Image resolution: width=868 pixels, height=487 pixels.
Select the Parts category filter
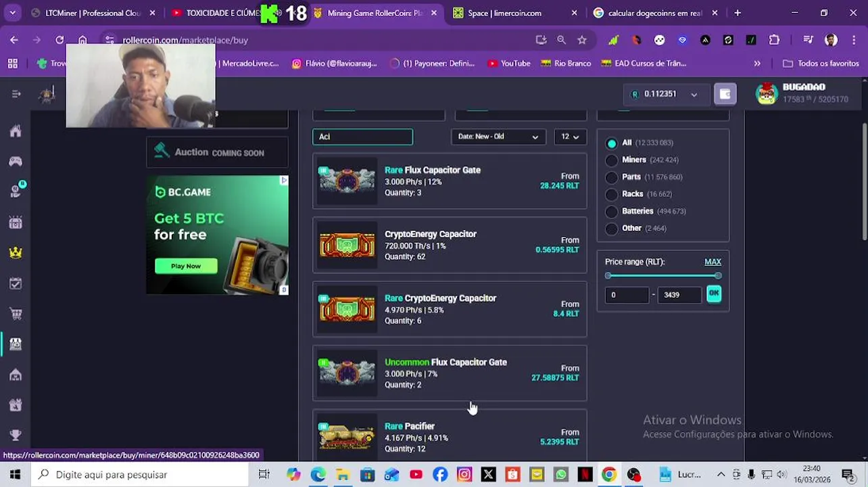point(612,177)
